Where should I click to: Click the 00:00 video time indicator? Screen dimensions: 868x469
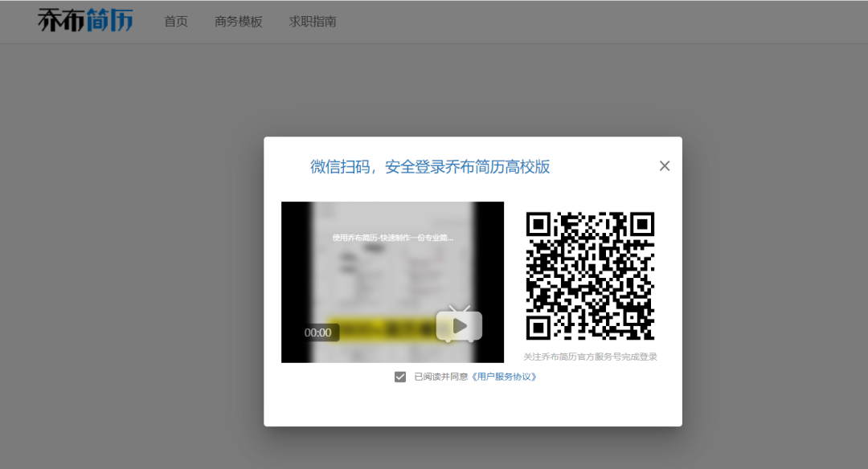(318, 332)
